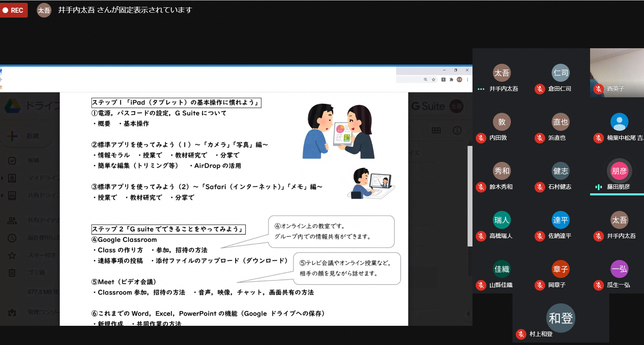Click the ④ online classroom callout bubble
This screenshot has width=644, height=345.
(x=331, y=232)
